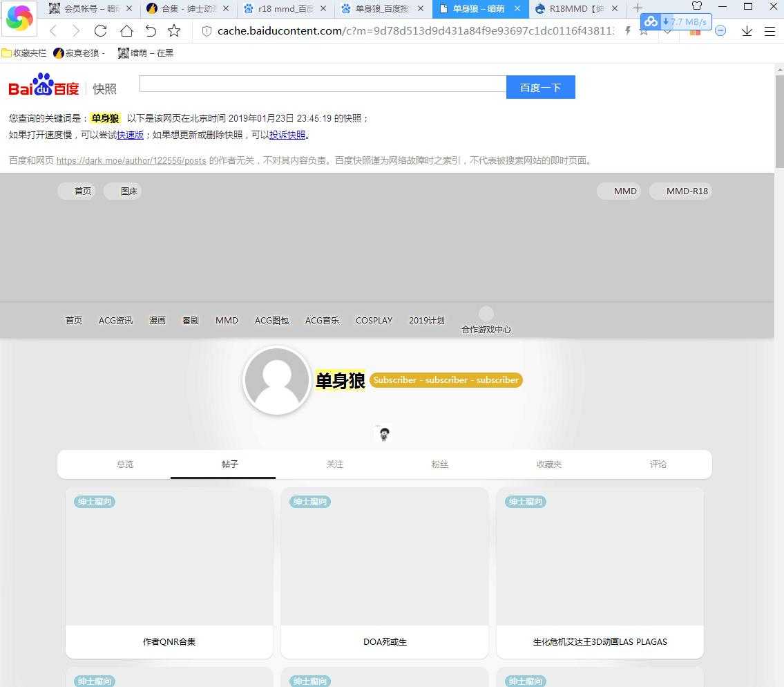Open a new tab with plus
Screen dimensions: 784x687
[638, 8]
